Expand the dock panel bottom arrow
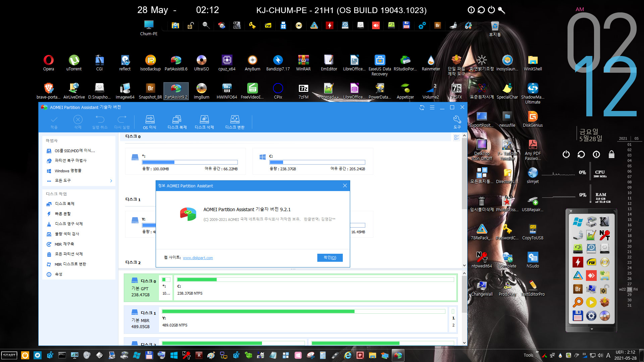 point(592,329)
